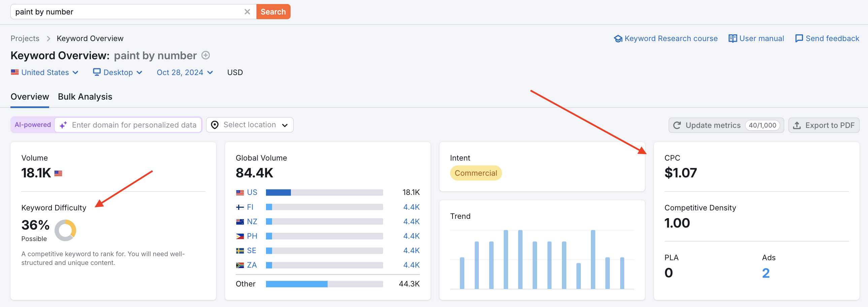Click the South Africa flag icon
The image size is (868, 307).
pyautogui.click(x=240, y=265)
